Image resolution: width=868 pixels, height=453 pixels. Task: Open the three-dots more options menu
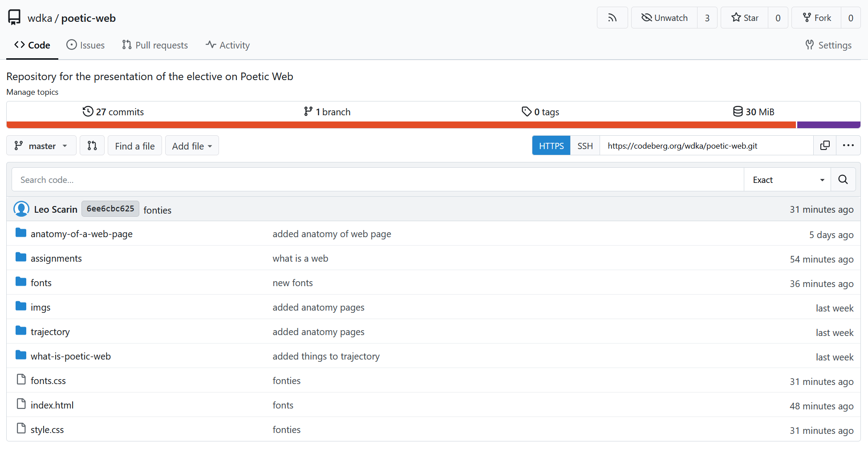848,146
